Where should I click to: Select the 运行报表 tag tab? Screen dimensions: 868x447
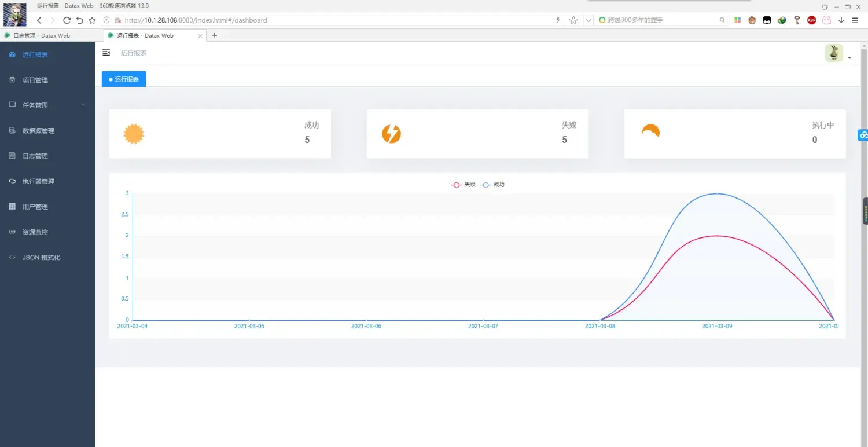click(123, 79)
